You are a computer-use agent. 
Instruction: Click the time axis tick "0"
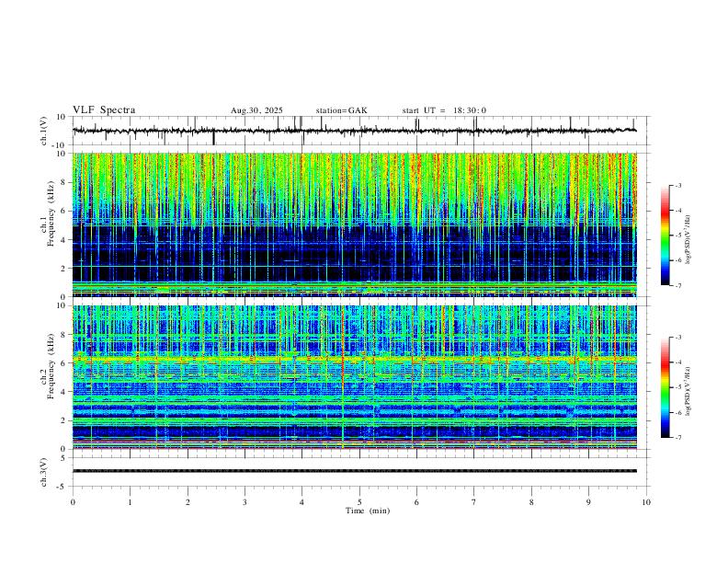73,502
